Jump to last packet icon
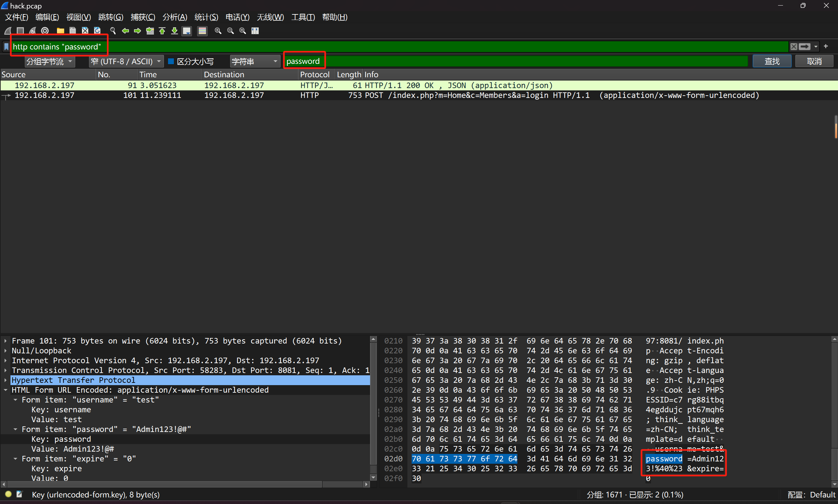 point(174,31)
